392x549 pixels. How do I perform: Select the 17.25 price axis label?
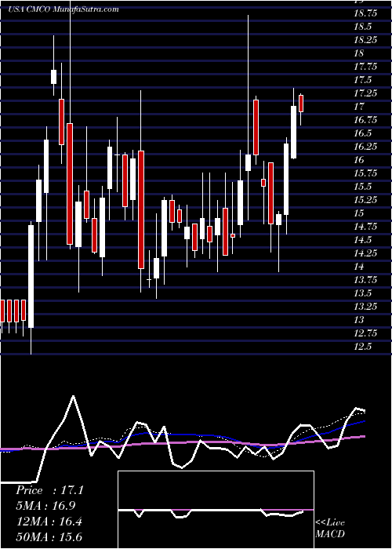(x=366, y=93)
